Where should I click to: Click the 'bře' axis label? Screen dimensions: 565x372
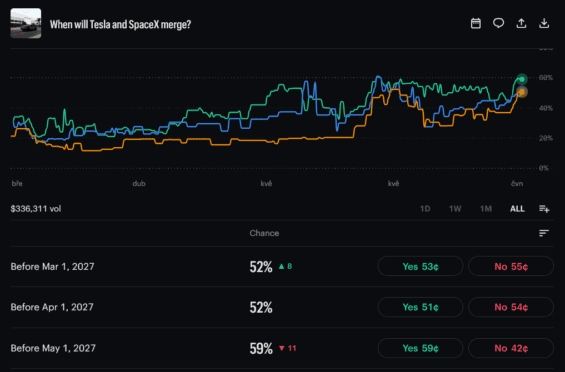pos(17,183)
